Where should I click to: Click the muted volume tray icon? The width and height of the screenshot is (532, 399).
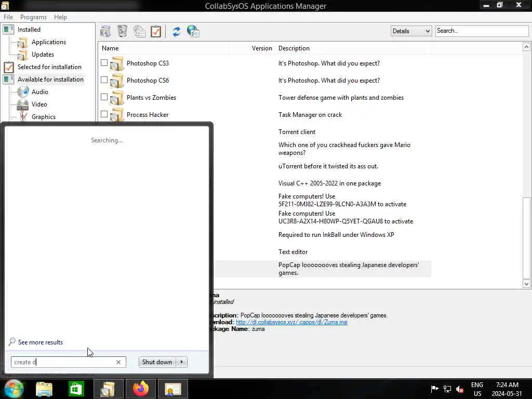(x=460, y=389)
